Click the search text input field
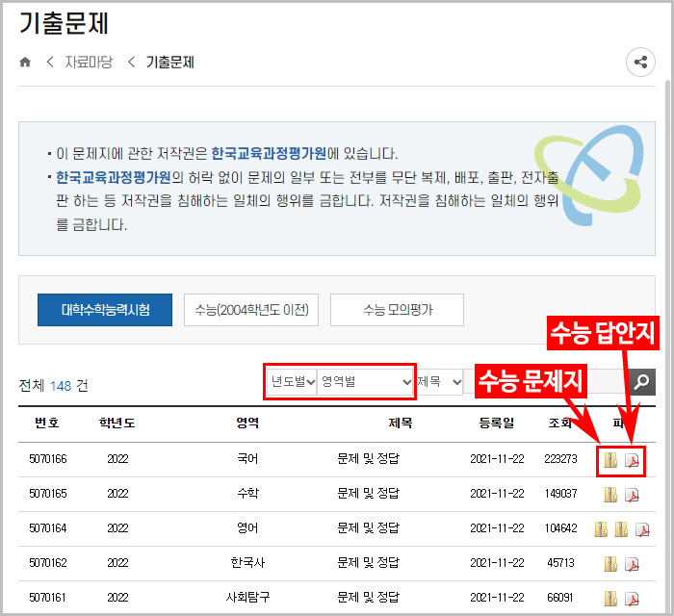 (x=546, y=381)
